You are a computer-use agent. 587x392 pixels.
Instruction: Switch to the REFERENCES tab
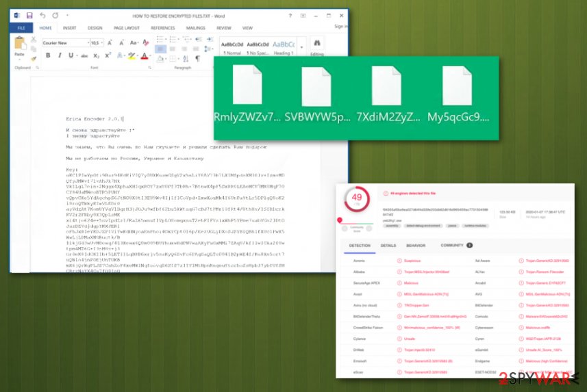pyautogui.click(x=163, y=28)
